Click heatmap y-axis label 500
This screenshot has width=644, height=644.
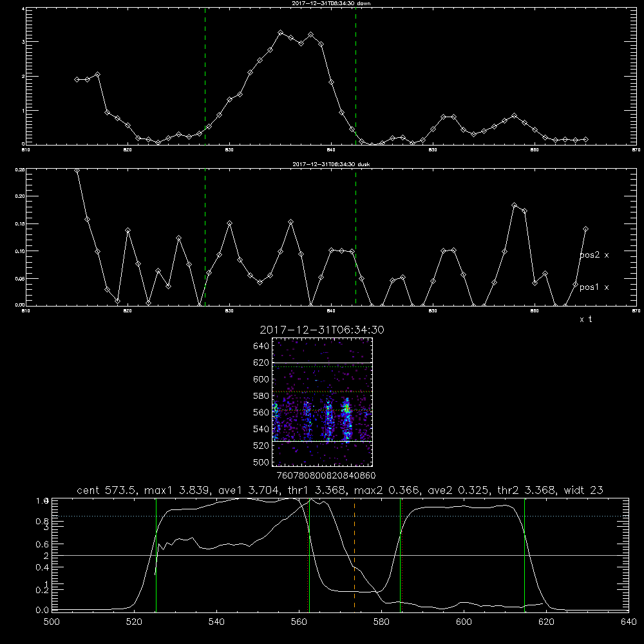click(261, 462)
